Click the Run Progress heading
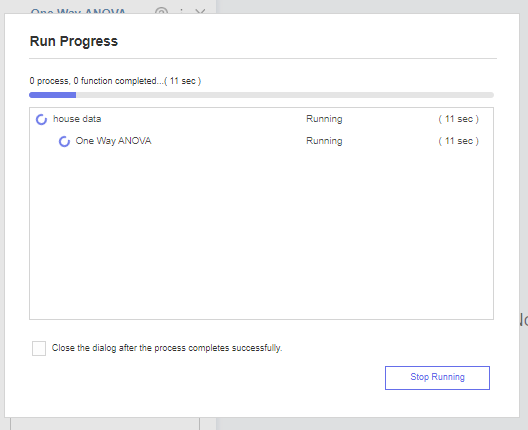 click(x=74, y=41)
